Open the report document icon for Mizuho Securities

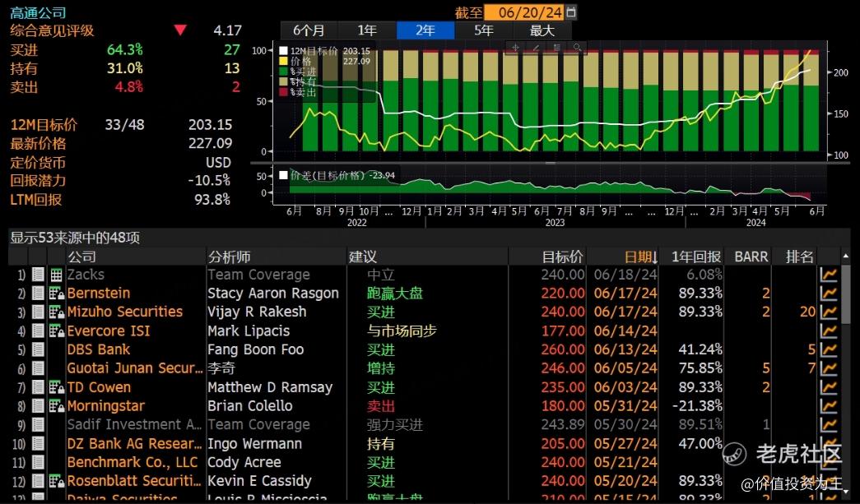point(38,312)
